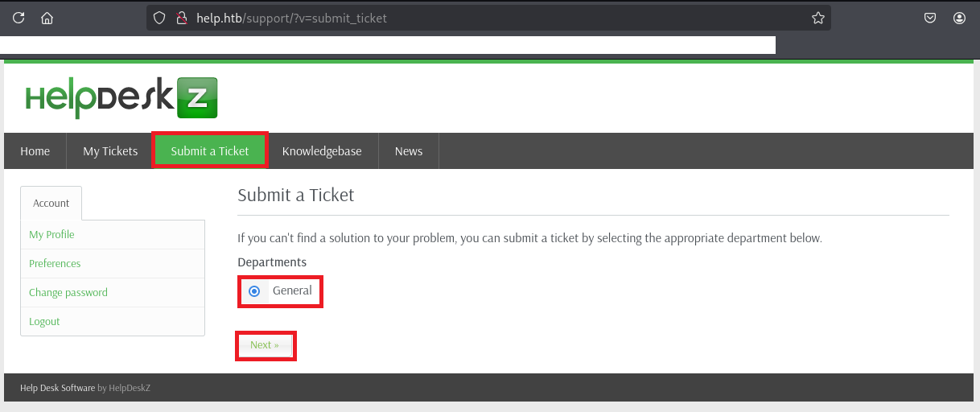The image size is (980, 412).
Task: Switch to Submit a Ticket tab
Action: (210, 151)
